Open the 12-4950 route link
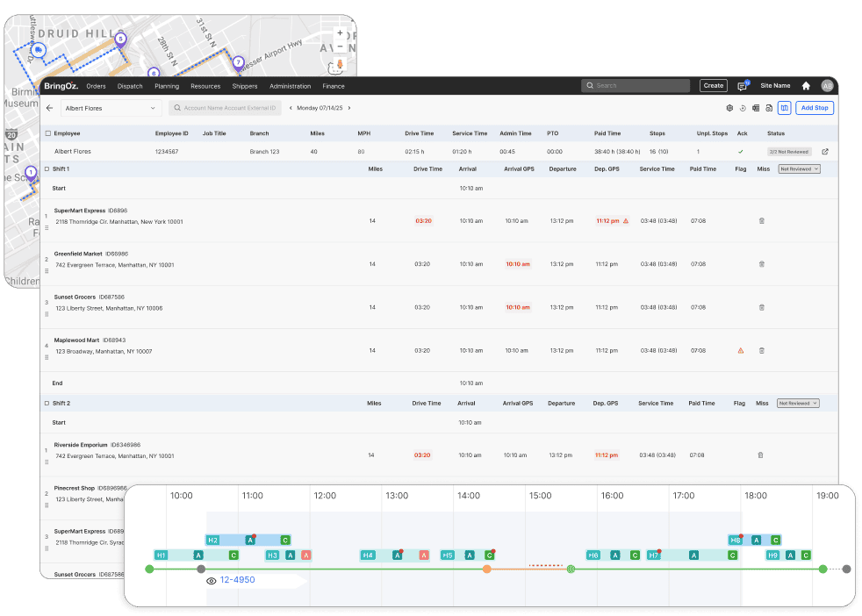This screenshot has width=862, height=616. point(238,580)
